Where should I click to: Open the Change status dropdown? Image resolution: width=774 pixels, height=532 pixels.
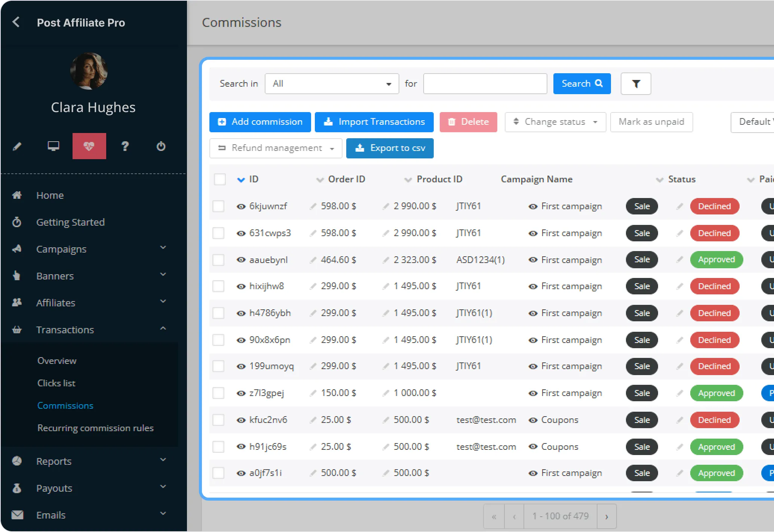click(555, 122)
